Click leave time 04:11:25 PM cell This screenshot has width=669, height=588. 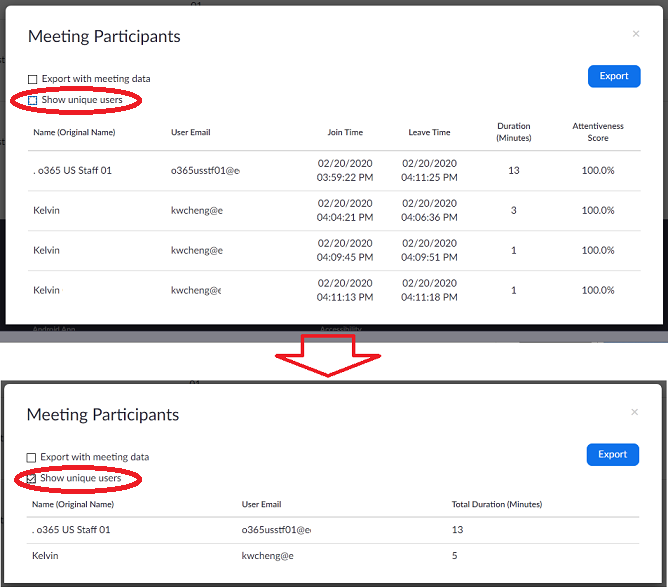[429, 171]
